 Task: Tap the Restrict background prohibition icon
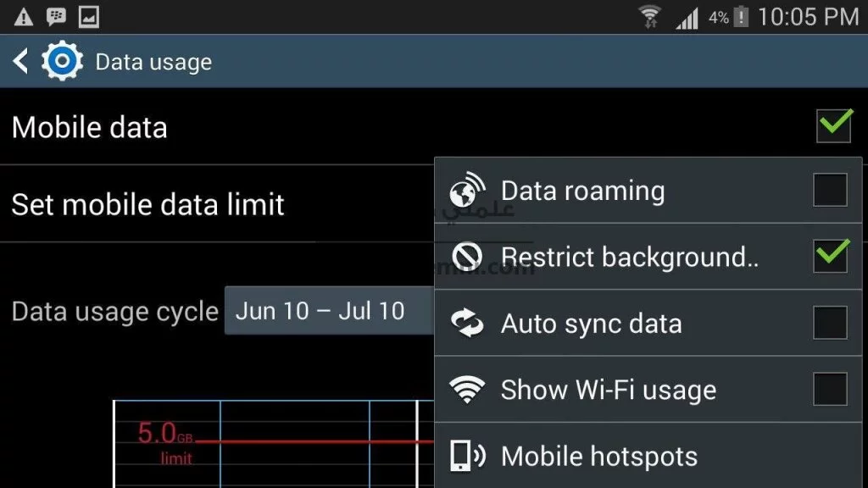[467, 256]
